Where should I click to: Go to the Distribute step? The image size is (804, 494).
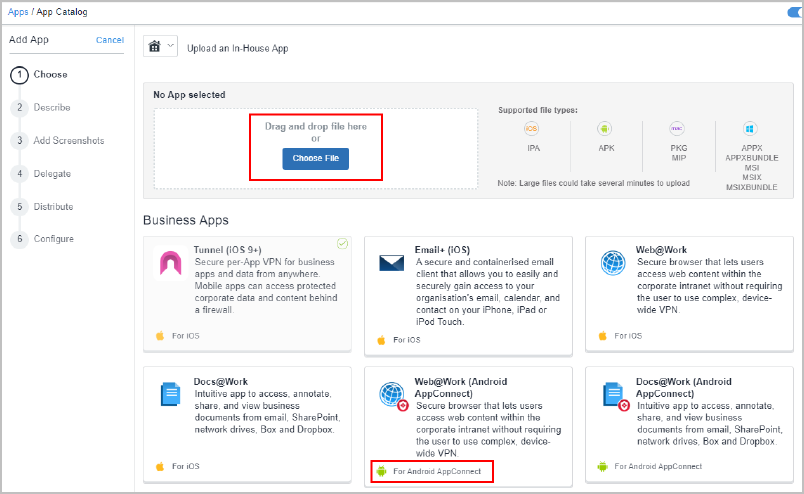53,206
